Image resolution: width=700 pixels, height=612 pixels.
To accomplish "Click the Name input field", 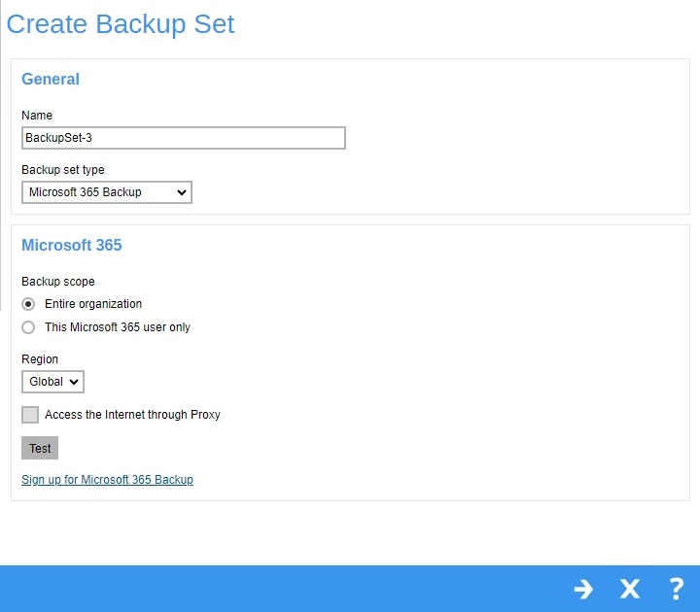I will 184,138.
